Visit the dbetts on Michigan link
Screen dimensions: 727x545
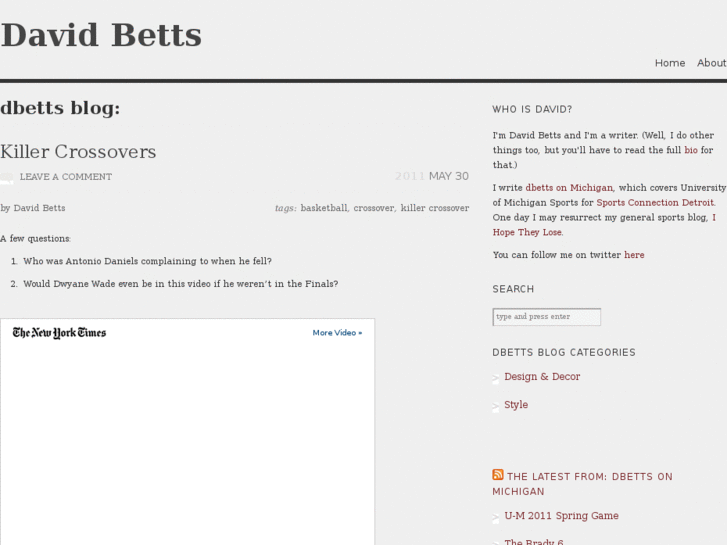[x=569, y=188]
